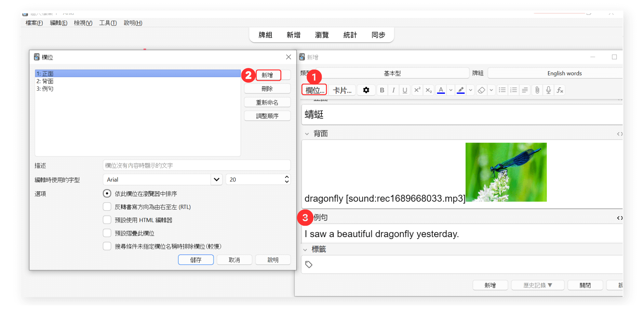Attach a file with paperclip icon
Screen dimensions: 644x309
537,90
